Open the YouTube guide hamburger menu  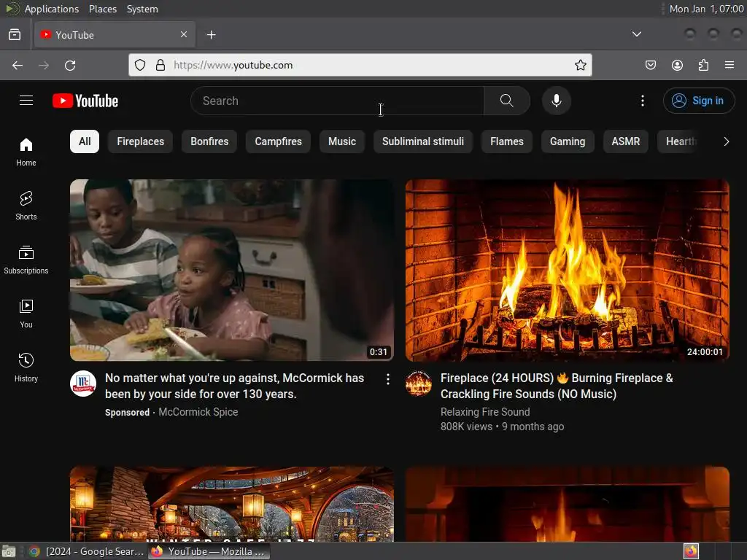pyautogui.click(x=26, y=101)
